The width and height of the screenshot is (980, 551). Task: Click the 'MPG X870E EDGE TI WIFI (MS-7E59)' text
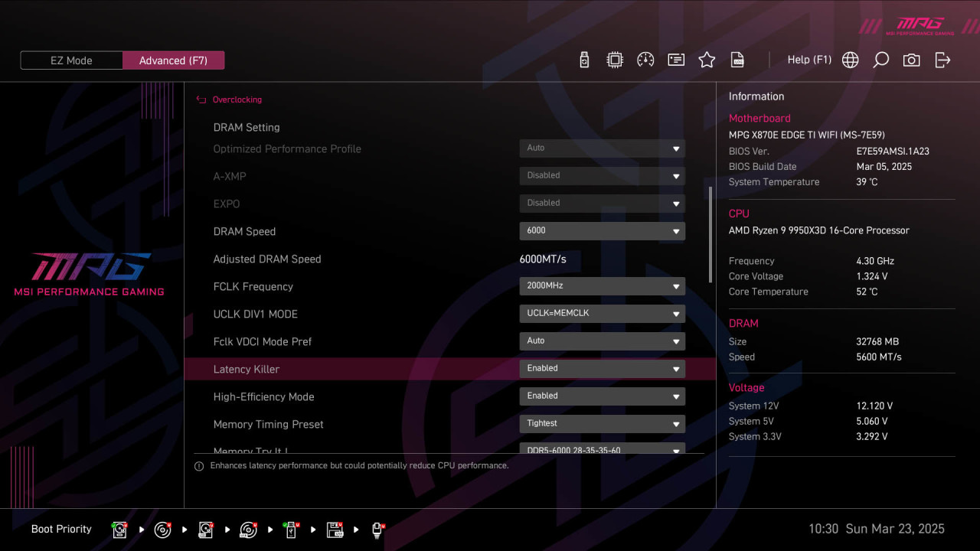pyautogui.click(x=807, y=135)
